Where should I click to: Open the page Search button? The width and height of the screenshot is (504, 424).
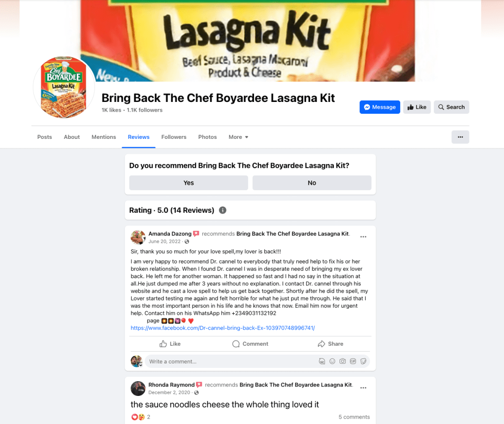[x=451, y=107]
